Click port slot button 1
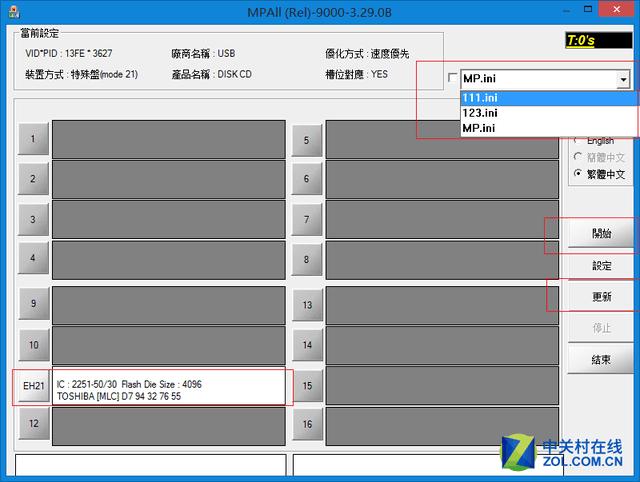Screen dimensions: 640x482 [33, 139]
